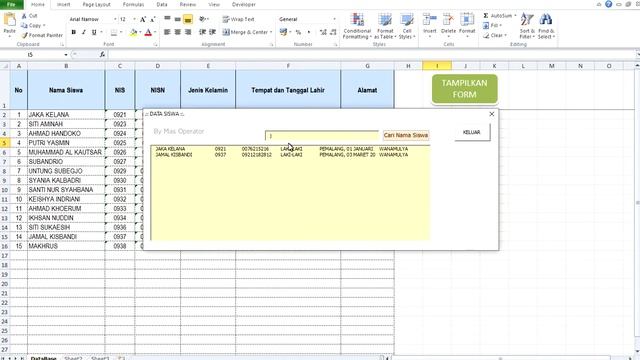Click the Cut scissors icon
Screen dimensions: 640x360
(24, 16)
